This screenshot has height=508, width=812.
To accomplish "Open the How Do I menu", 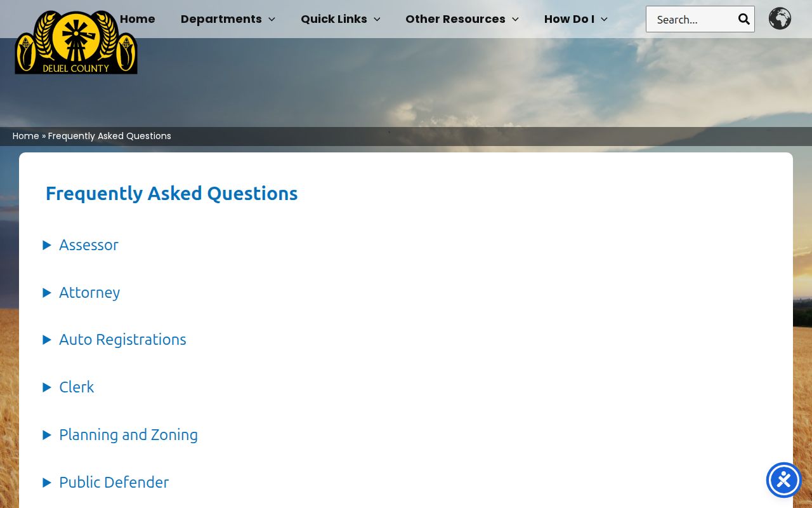I will [576, 19].
